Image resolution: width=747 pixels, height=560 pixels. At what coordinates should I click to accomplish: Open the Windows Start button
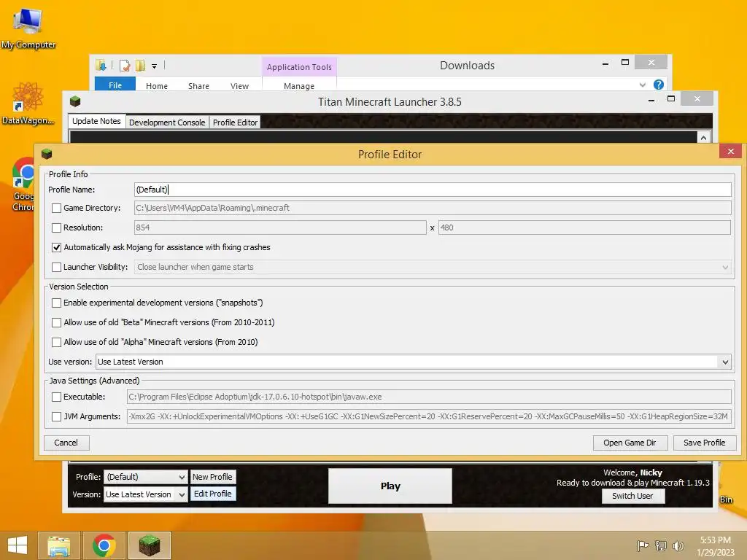point(18,545)
